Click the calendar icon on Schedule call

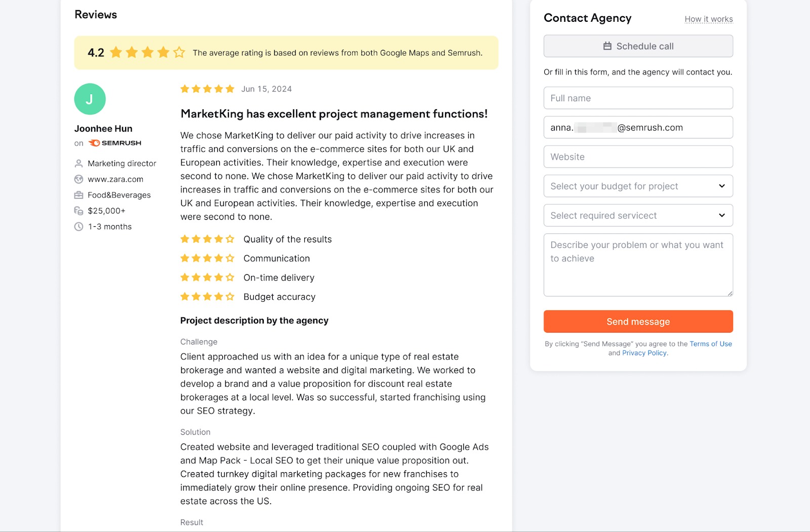point(606,46)
